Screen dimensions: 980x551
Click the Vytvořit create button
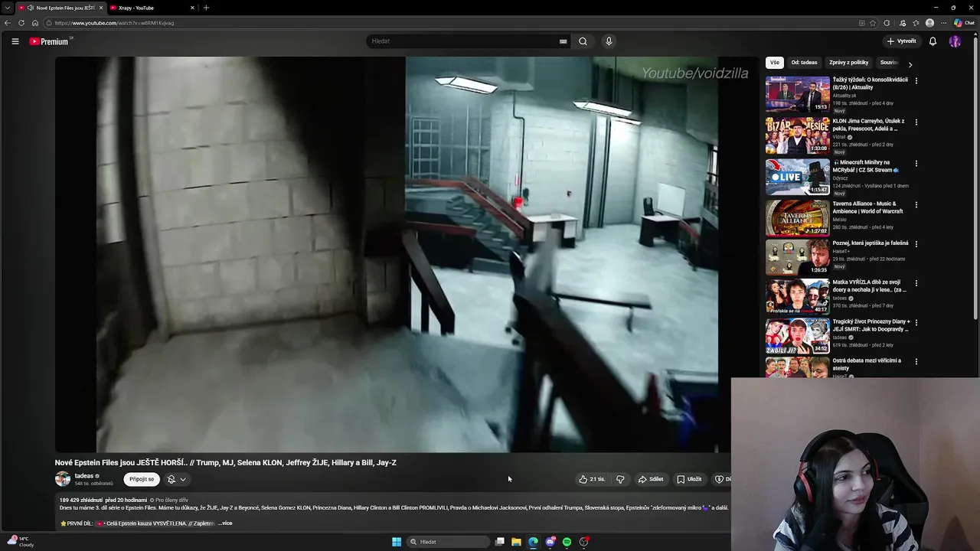point(901,41)
